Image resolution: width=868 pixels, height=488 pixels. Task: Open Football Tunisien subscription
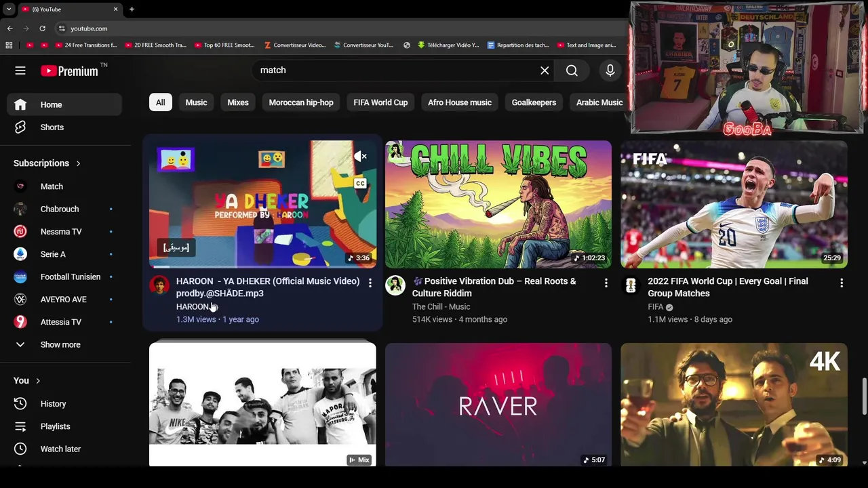tap(64, 277)
